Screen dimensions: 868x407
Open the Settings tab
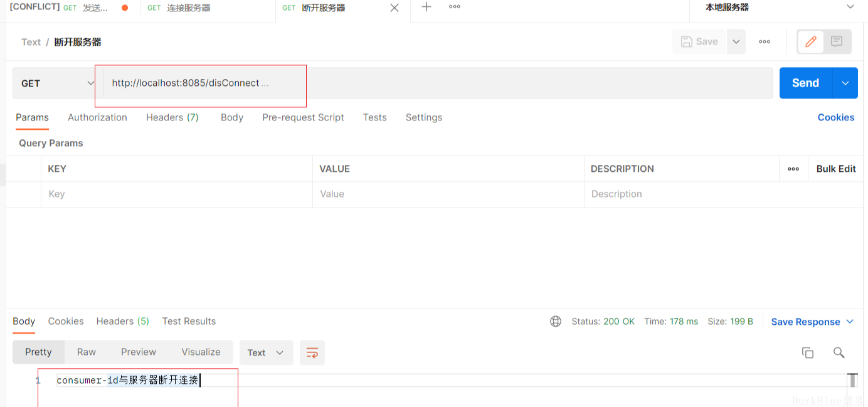coord(424,117)
